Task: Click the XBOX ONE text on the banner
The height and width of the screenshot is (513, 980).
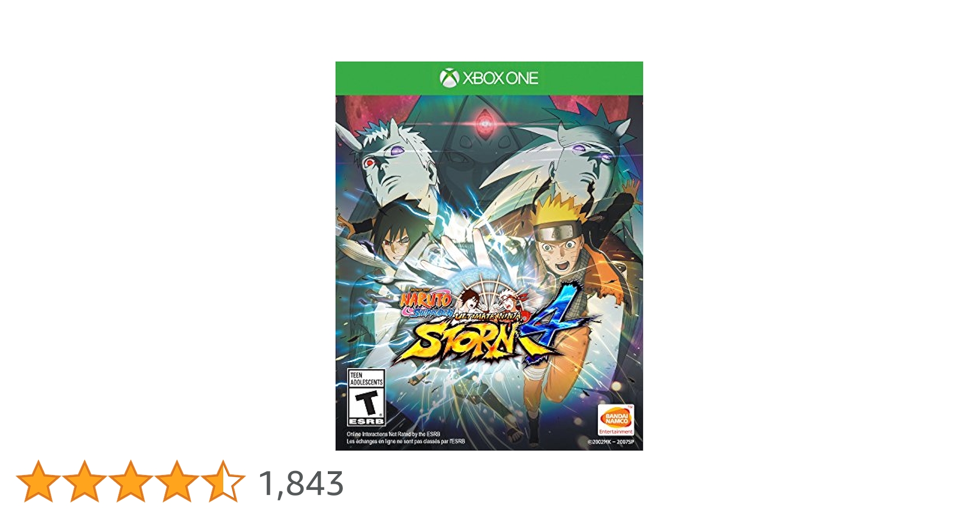Action: coord(500,78)
